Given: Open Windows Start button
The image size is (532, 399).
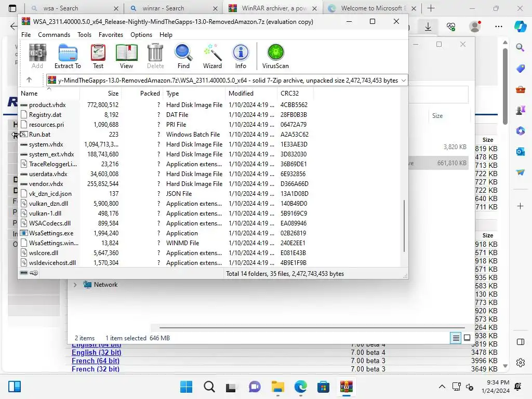Looking at the screenshot, I should click(186, 387).
